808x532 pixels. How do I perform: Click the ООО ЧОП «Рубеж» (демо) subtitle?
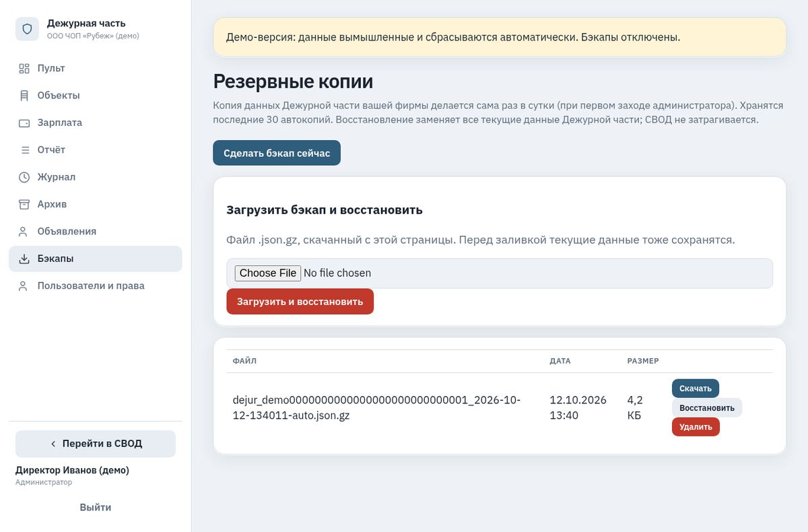(93, 36)
